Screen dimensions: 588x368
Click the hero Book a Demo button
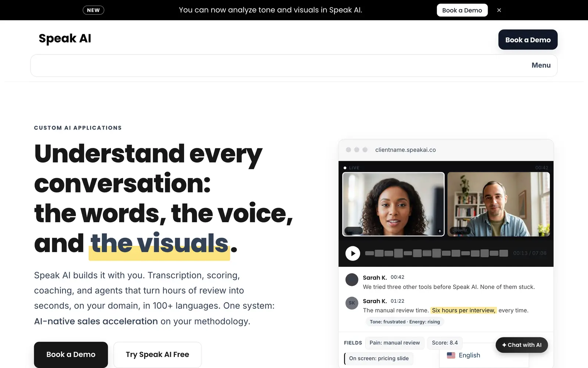pyautogui.click(x=71, y=354)
